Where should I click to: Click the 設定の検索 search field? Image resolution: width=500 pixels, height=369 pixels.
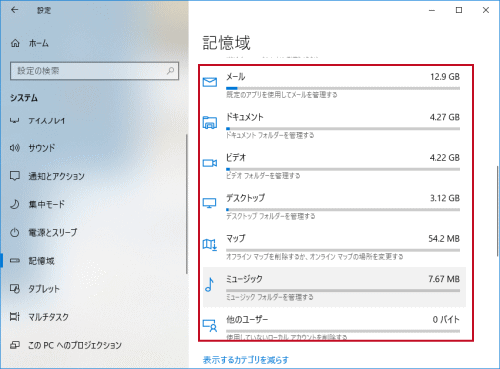(94, 71)
